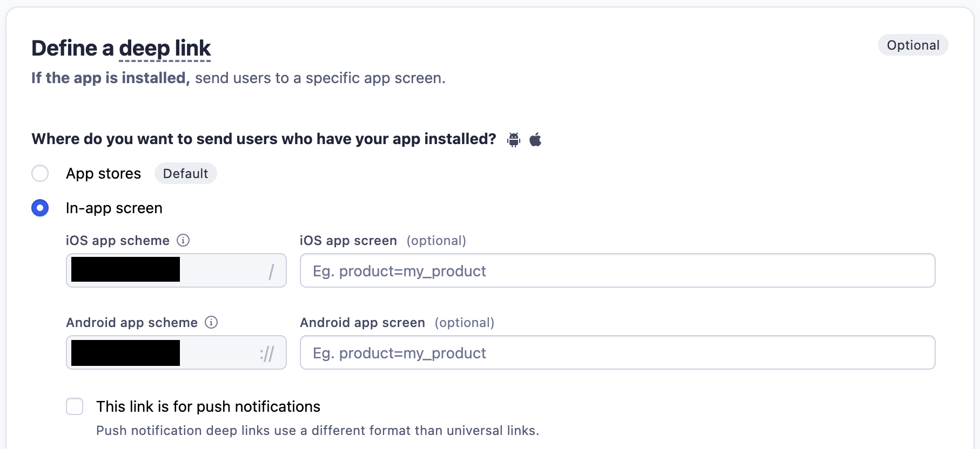Open the iOS app scheme info icon

point(183,240)
